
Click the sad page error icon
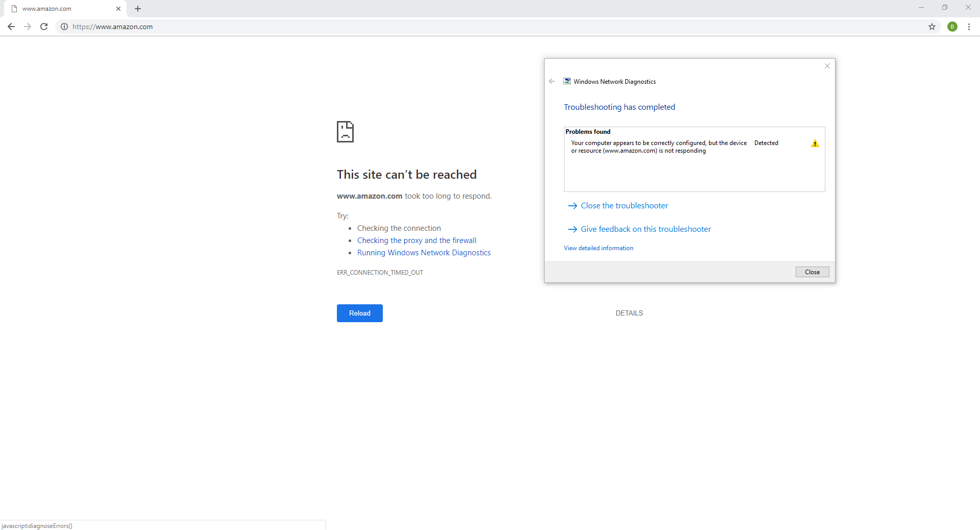point(345,132)
